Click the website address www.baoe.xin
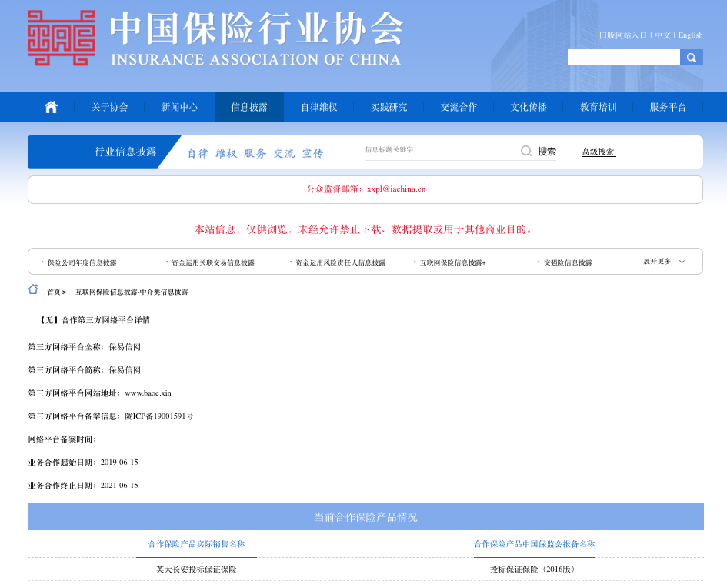 point(148,393)
